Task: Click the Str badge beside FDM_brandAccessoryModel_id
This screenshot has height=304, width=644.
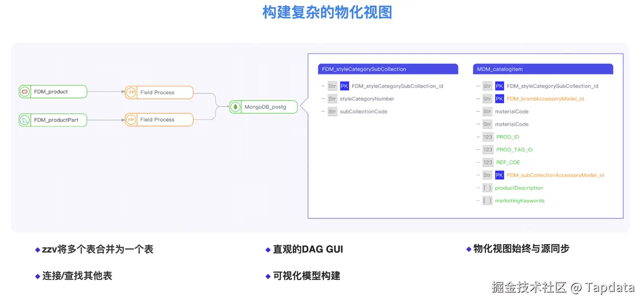Action: coord(487,99)
